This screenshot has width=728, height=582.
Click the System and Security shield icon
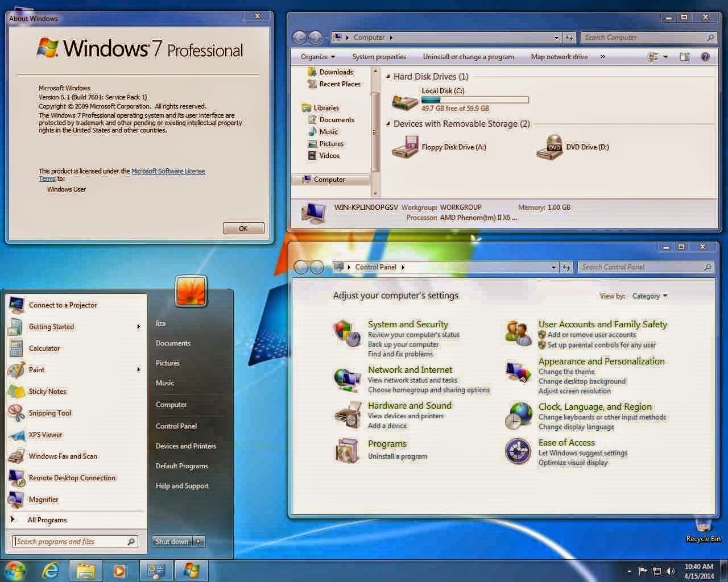tap(348, 333)
